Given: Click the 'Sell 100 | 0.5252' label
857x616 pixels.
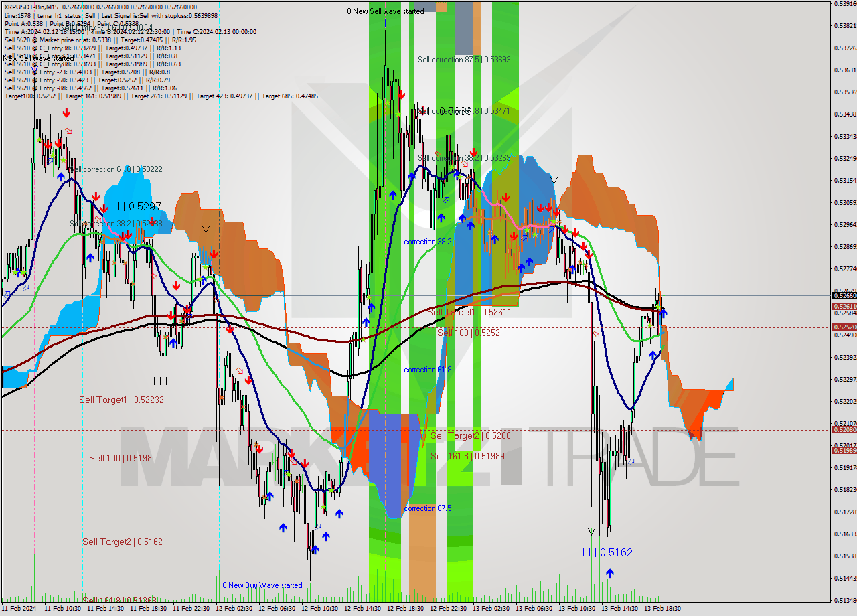Looking at the screenshot, I should [468, 333].
